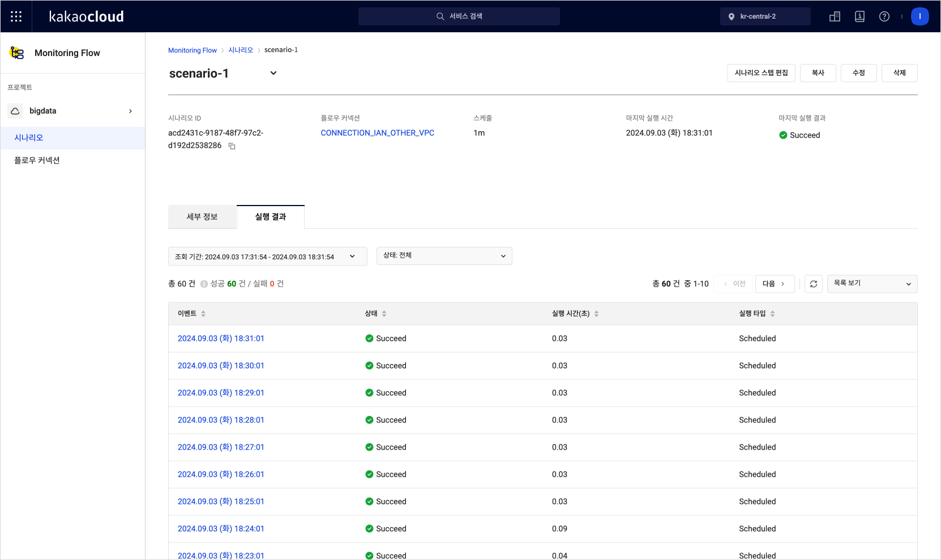Click the bigdata project cloud icon
The image size is (941, 560).
click(15, 111)
